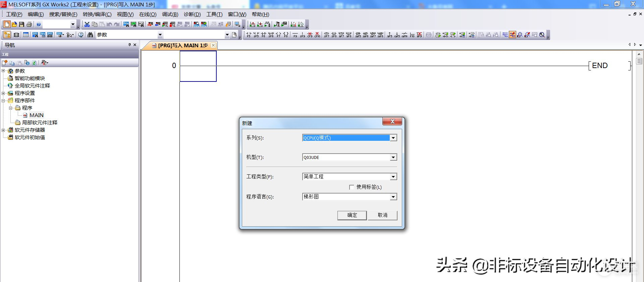Close the navigation panel

coord(135,45)
